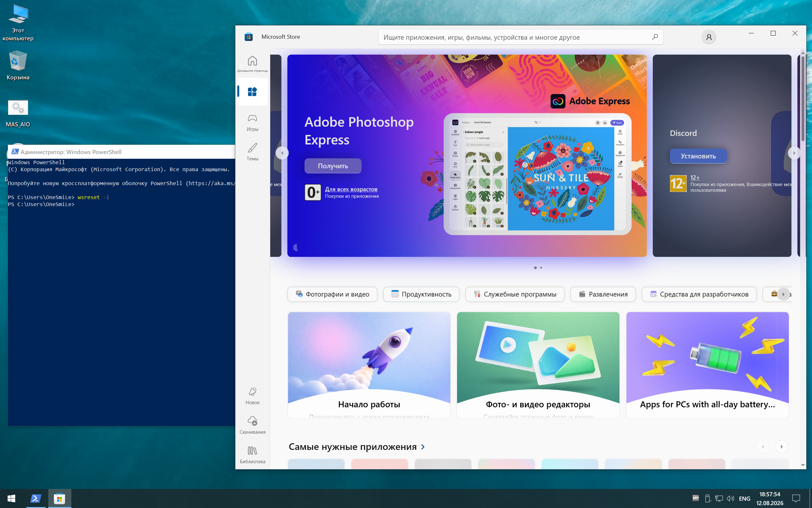Image resolution: width=812 pixels, height=508 pixels.
Task: Open the Библиотека (Library) page
Action: [x=252, y=455]
